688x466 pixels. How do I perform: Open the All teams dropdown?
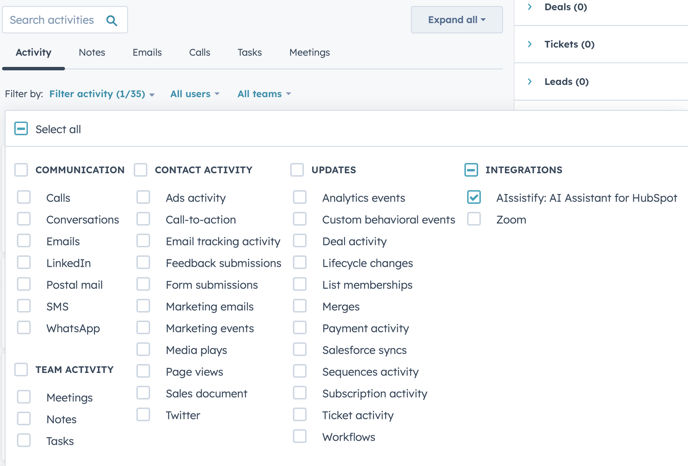pos(264,94)
